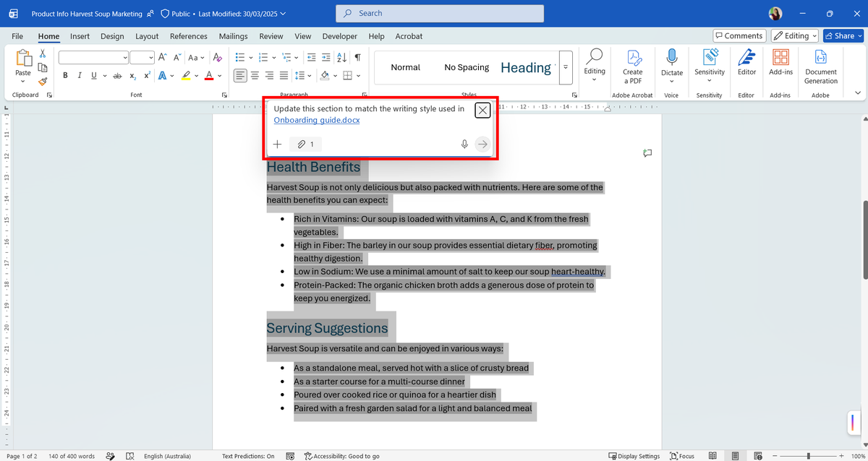Viewport: 868px width, 461px height.
Task: Sort the selected text A to Z
Action: [x=342, y=57]
